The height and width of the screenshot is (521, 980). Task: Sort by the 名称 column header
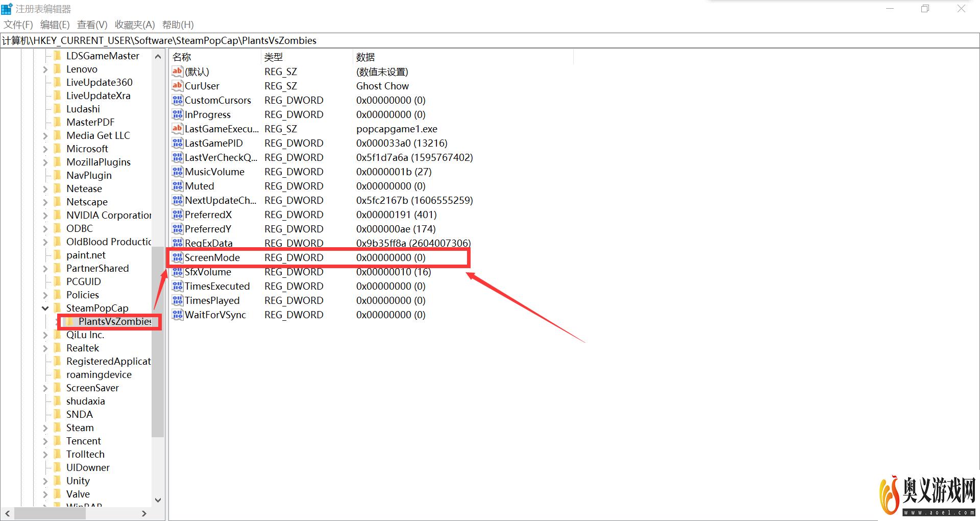[215, 57]
